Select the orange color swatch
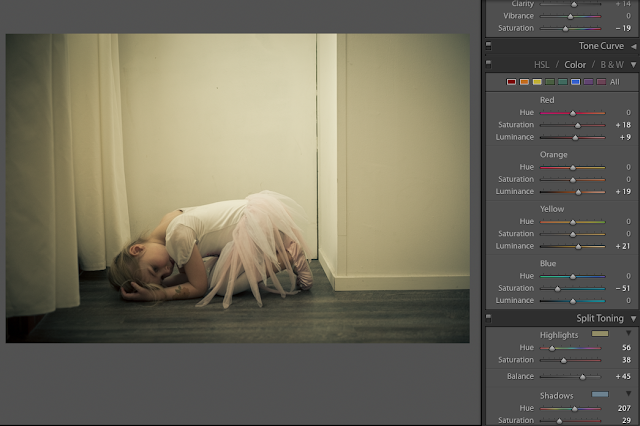The image size is (640, 426). 524,82
